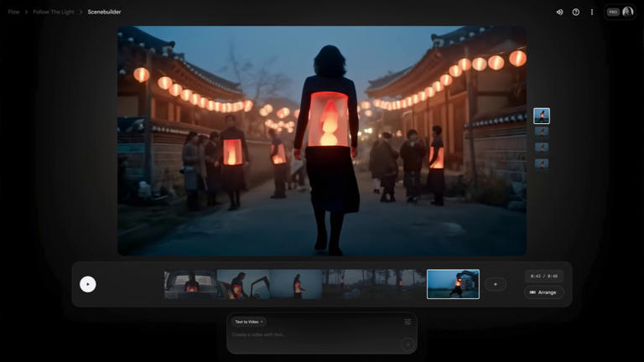Click the Arrange button
The height and width of the screenshot is (362, 644).
pos(543,292)
